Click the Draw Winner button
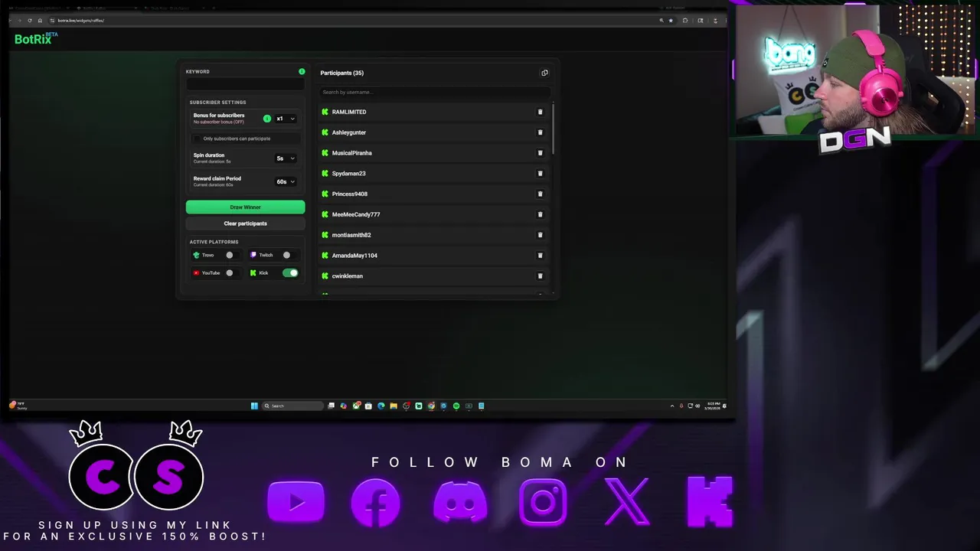980x551 pixels. [245, 207]
